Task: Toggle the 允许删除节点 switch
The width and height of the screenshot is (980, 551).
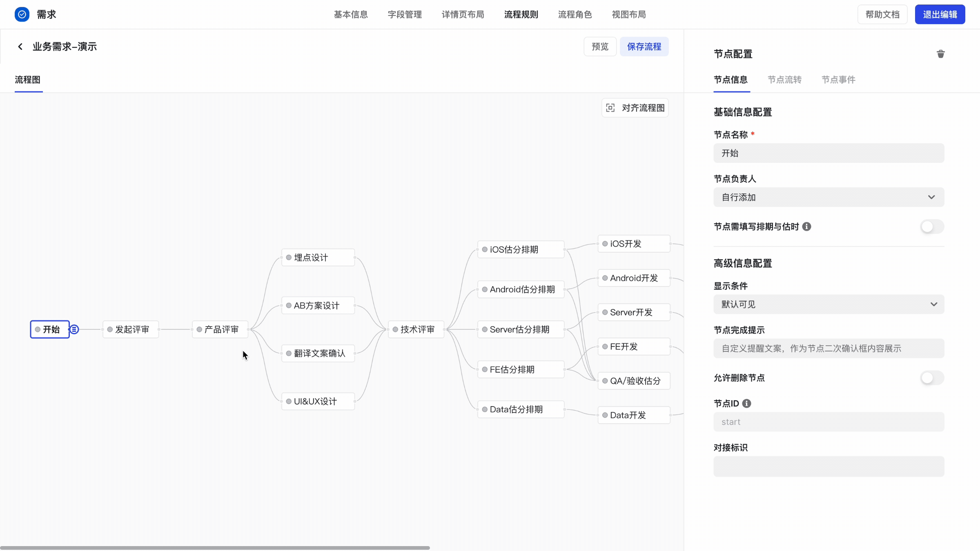Action: 932,378
